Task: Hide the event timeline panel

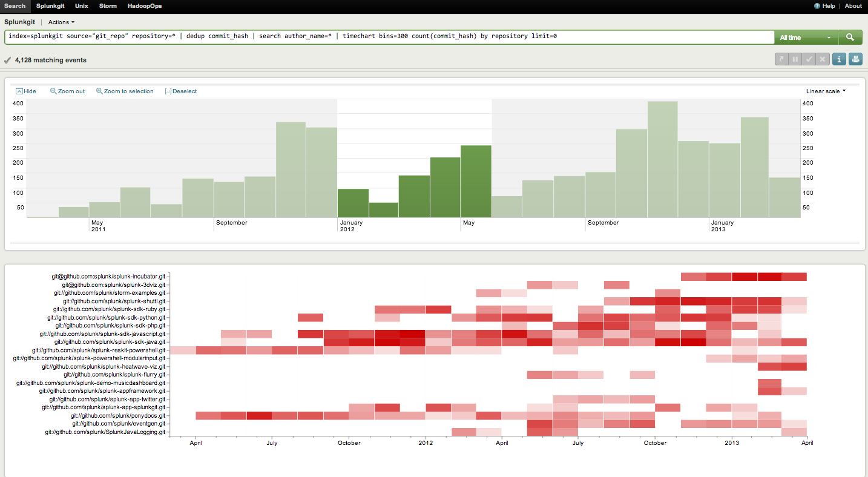Action: click(x=26, y=91)
